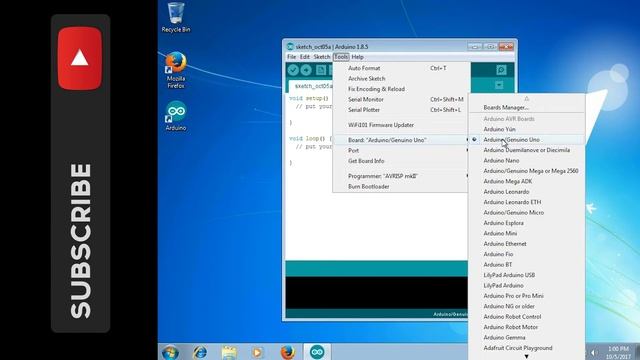Select Arduino/Genuino Micro board
This screenshot has height=360, width=640.
pyautogui.click(x=527, y=213)
